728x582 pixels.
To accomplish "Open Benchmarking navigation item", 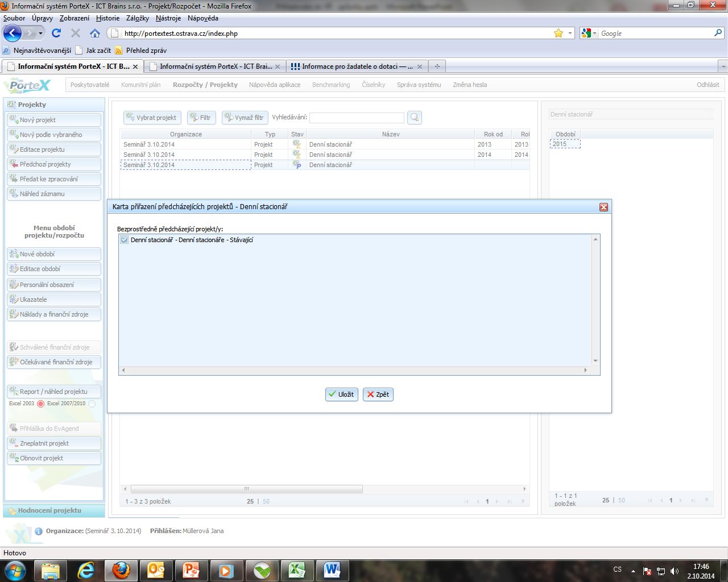I will 331,85.
